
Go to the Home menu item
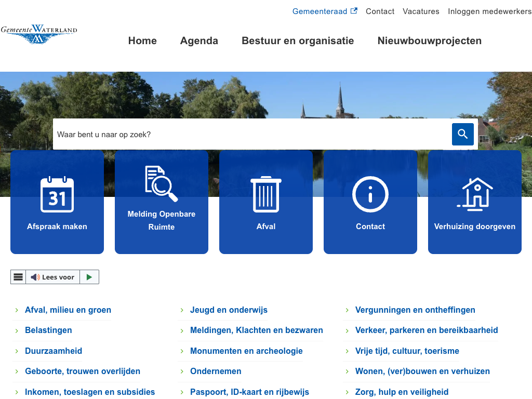[142, 41]
